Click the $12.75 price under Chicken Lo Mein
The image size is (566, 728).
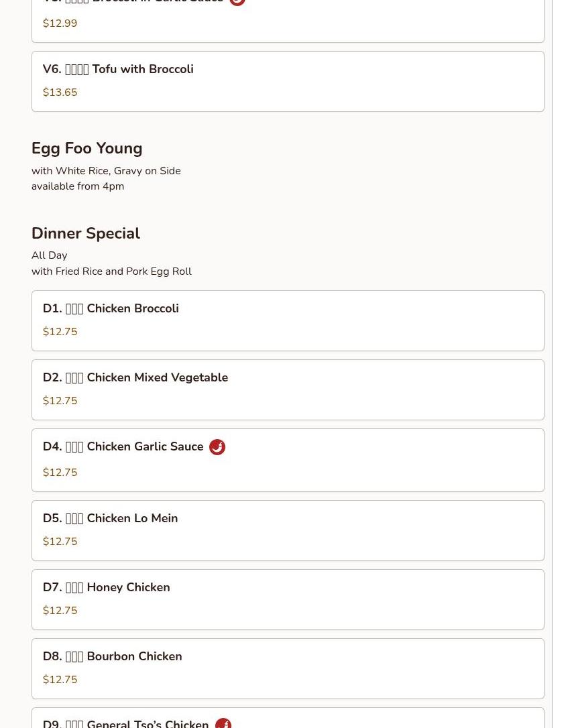pos(60,542)
